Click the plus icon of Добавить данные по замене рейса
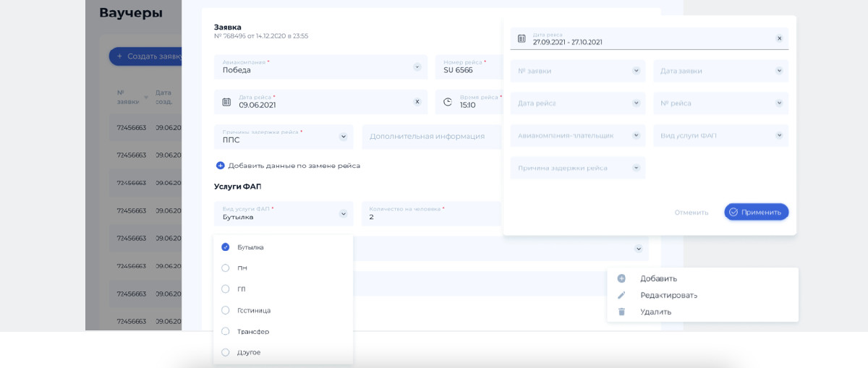The height and width of the screenshot is (368, 868). pos(221,166)
